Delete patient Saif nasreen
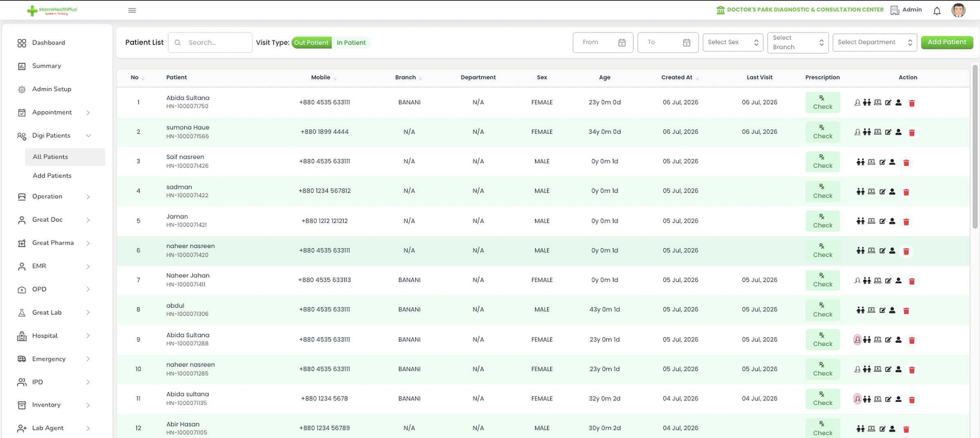The width and height of the screenshot is (980, 438). coord(906,162)
